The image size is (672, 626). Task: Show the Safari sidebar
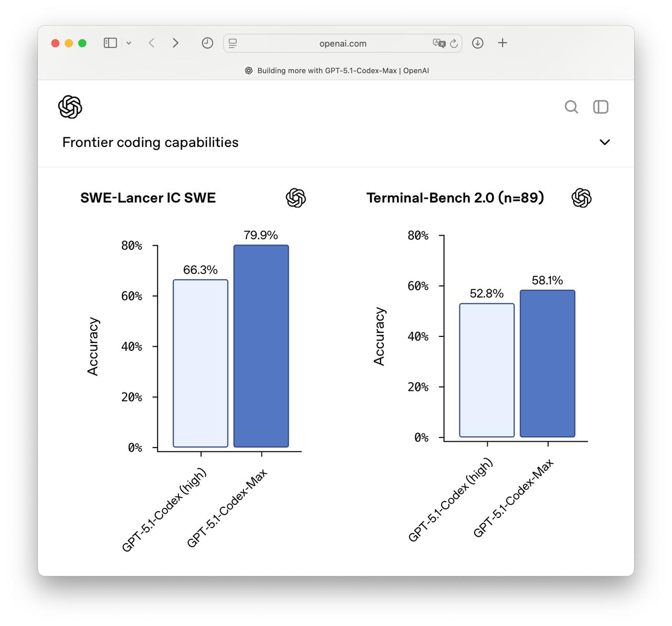[110, 43]
